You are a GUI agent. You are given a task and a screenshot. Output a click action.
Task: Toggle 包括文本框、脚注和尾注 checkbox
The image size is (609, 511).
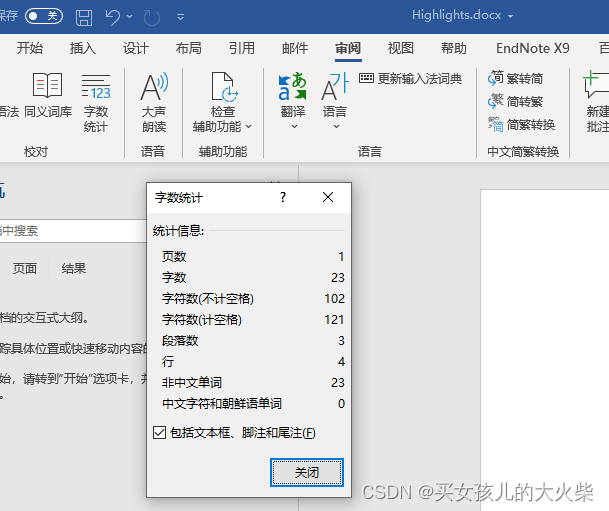tap(159, 433)
